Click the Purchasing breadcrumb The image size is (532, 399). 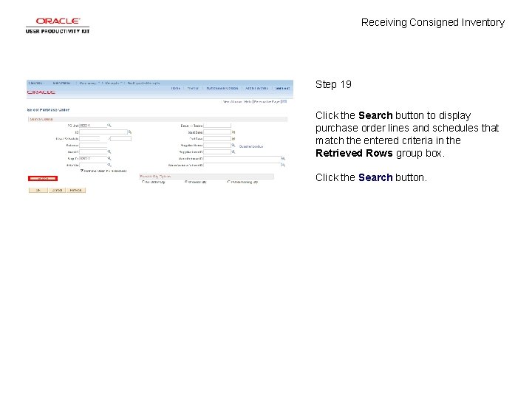[88, 83]
